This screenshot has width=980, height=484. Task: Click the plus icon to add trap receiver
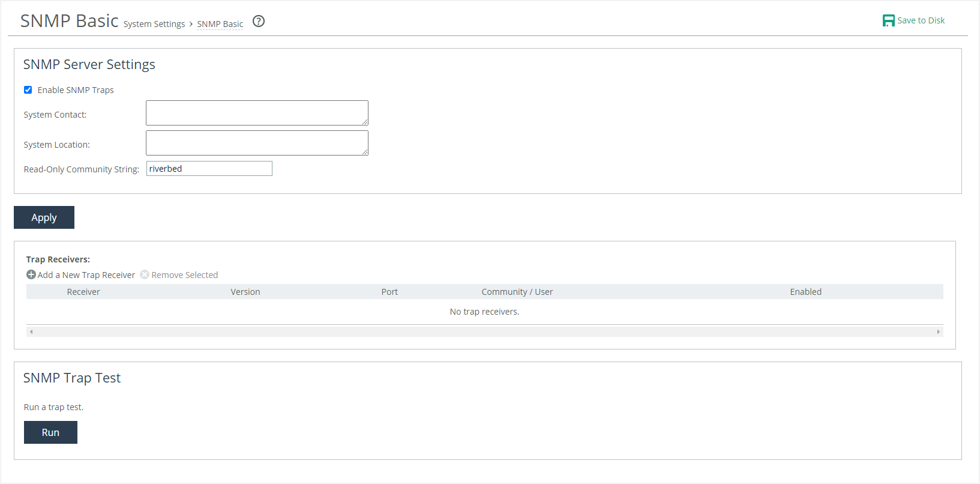31,274
